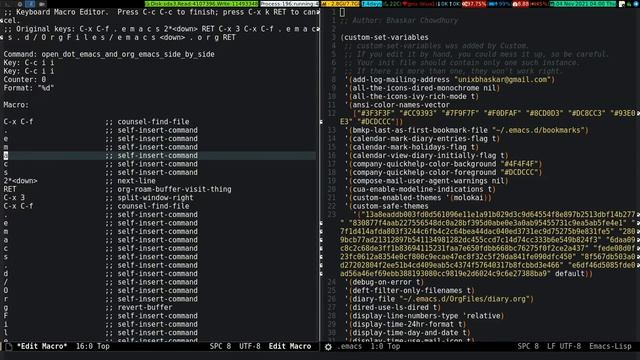Click the deft-filter-only-filenames t line
Screen dimensions: 640x360
[x=410, y=291]
